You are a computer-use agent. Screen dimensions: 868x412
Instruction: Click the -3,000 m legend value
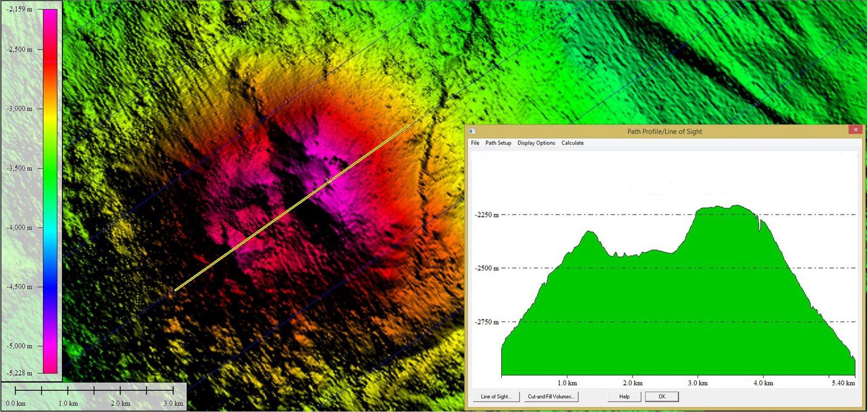[19, 109]
